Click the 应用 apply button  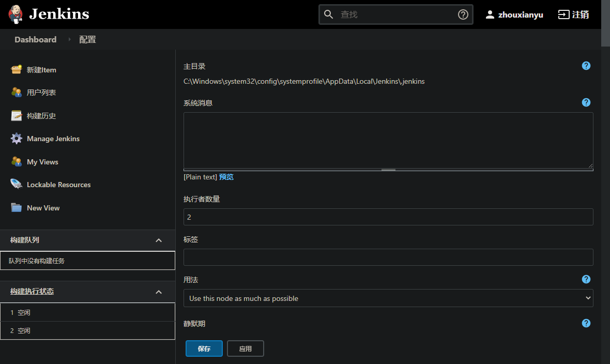point(246,348)
